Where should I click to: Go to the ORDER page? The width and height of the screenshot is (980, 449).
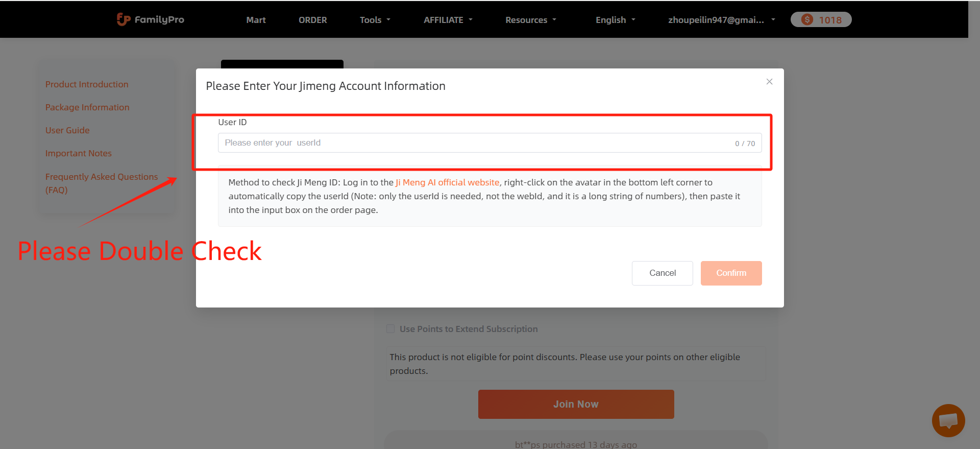tap(312, 20)
